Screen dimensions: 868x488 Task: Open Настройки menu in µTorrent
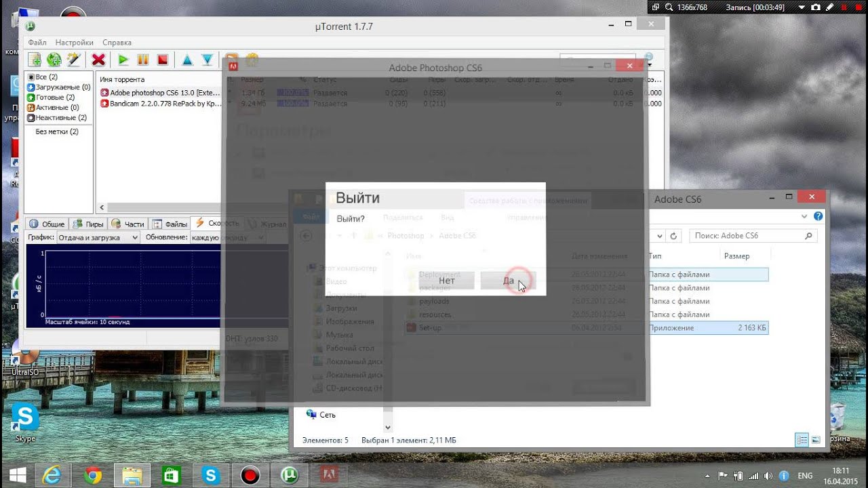74,43
